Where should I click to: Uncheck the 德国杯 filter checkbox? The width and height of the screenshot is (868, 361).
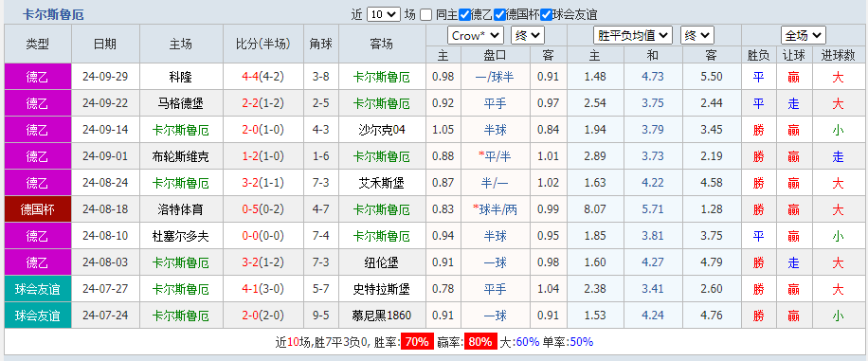point(500,15)
